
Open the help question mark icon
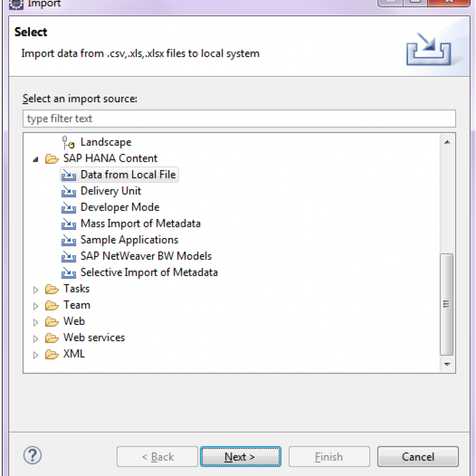click(x=33, y=455)
